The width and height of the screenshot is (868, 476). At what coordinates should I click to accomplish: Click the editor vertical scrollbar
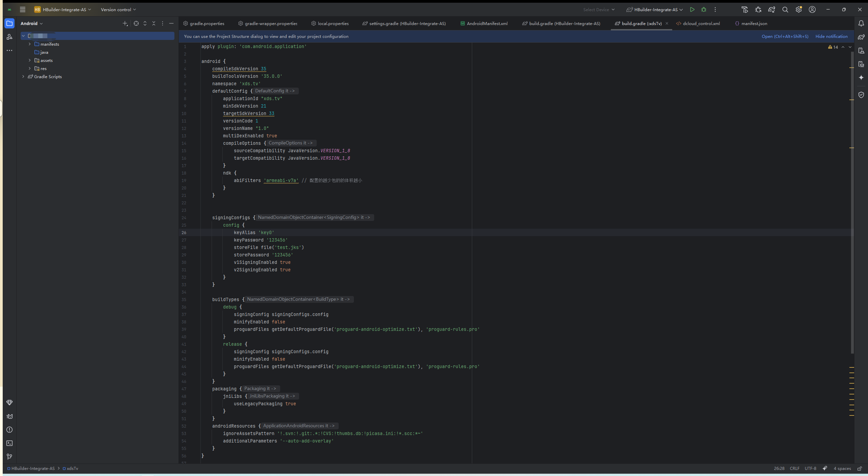click(x=852, y=203)
